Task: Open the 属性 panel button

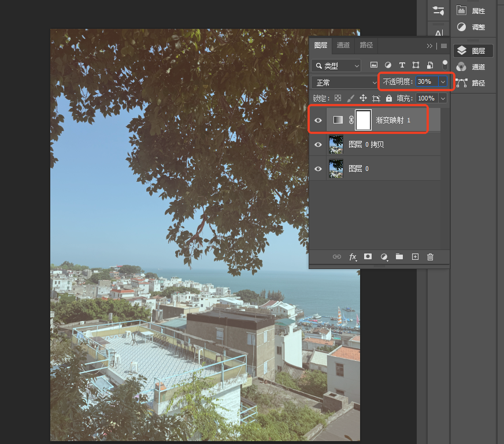Action: (472, 10)
